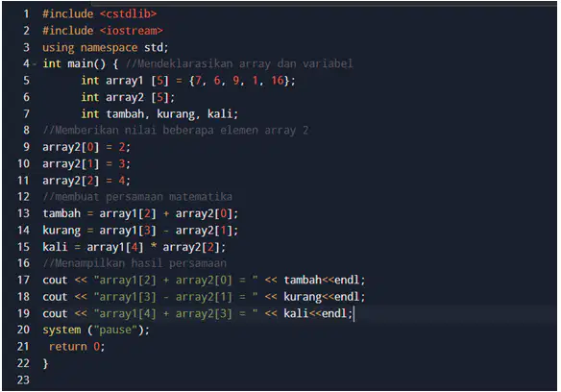Click the string "array1[4] + array2[3] = "
The image size is (561, 392).
click(x=176, y=313)
